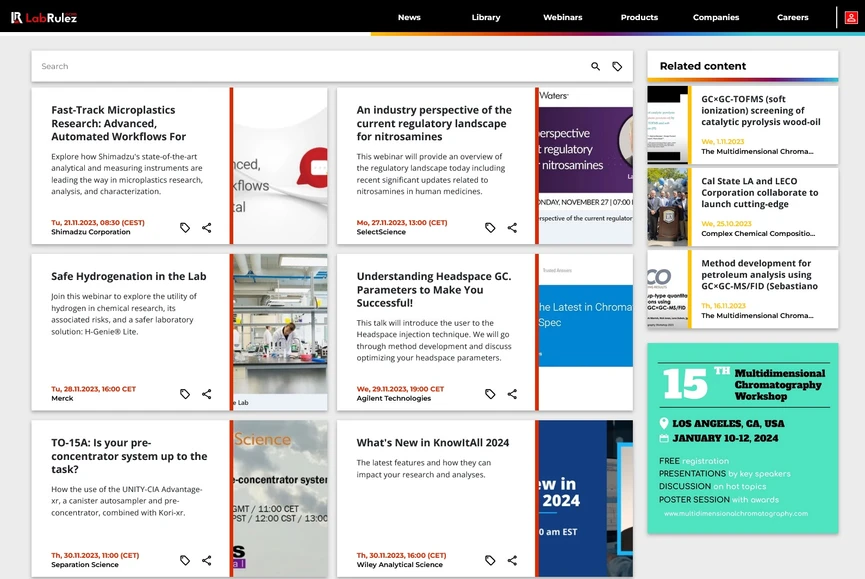The width and height of the screenshot is (865, 579).
Task: Click the date Tu, 28.11.2023, 16:00 CET
Action: (x=93, y=389)
